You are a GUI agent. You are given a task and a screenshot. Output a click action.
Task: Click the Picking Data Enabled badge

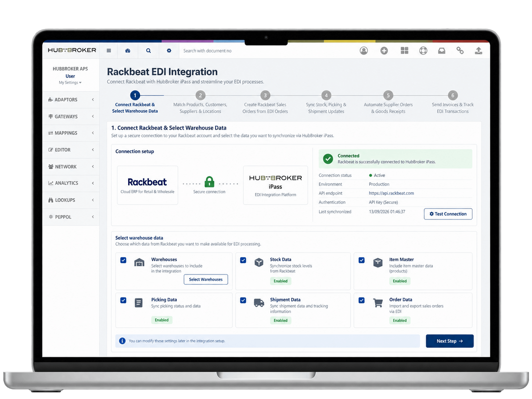[162, 320]
